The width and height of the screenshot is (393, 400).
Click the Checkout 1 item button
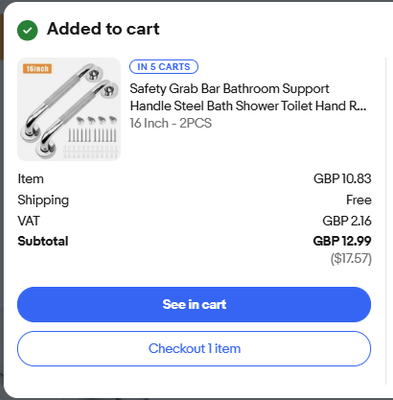click(x=194, y=349)
